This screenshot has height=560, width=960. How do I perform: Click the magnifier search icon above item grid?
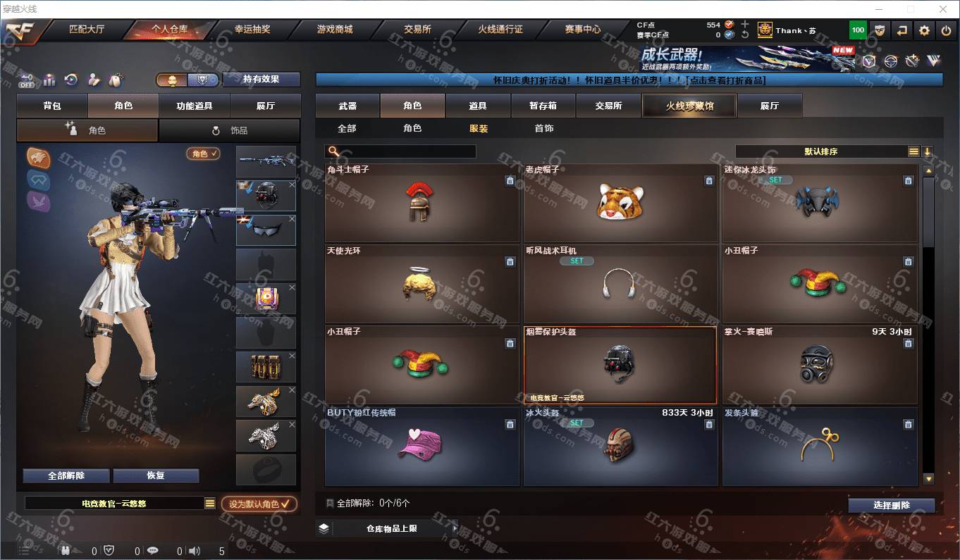pyautogui.click(x=334, y=151)
